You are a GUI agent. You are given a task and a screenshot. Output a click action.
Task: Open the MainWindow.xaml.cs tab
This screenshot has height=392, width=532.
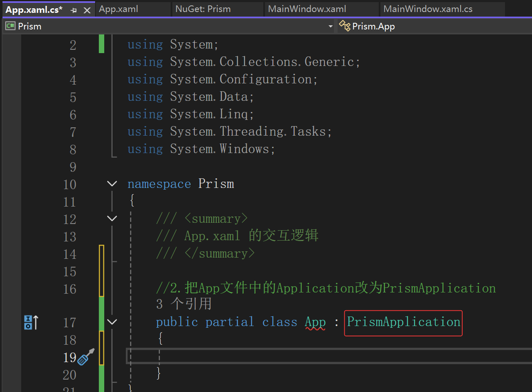pyautogui.click(x=428, y=9)
